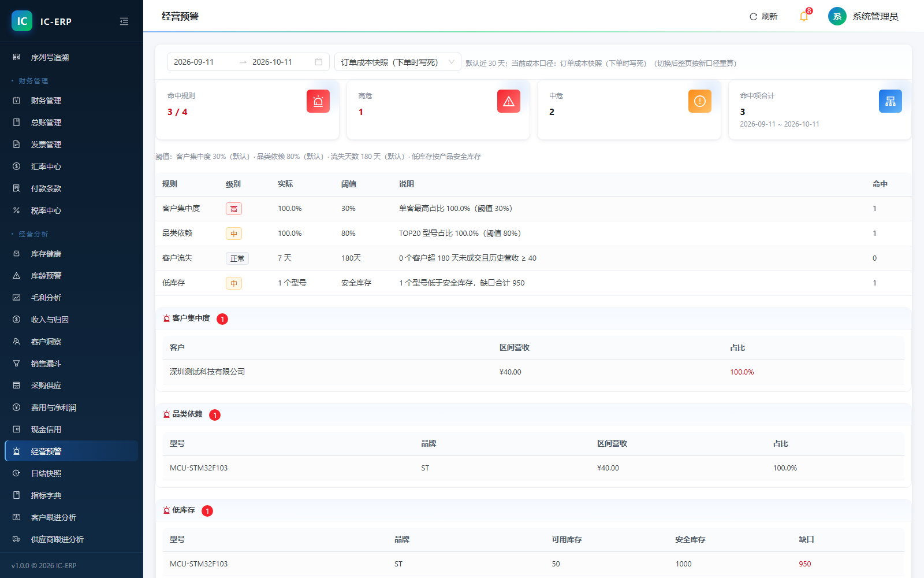Click 系统管理员 user name
Screen dimensions: 924x578
(x=875, y=16)
